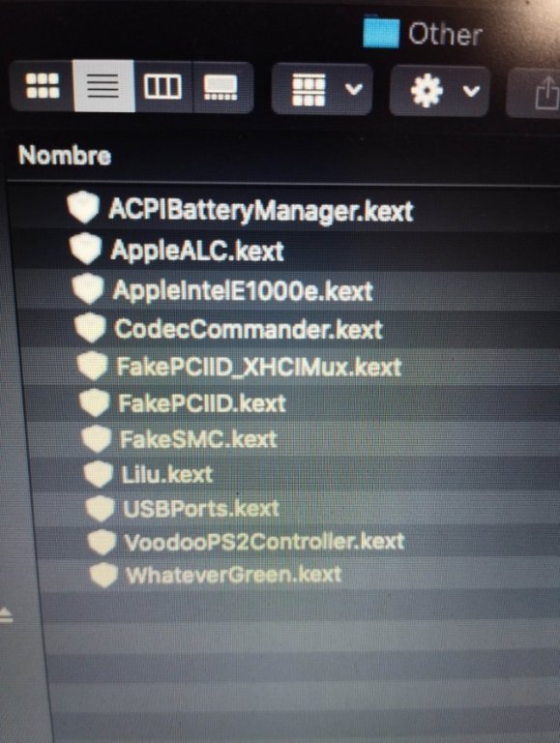
Task: Select the list view button
Action: 103,86
